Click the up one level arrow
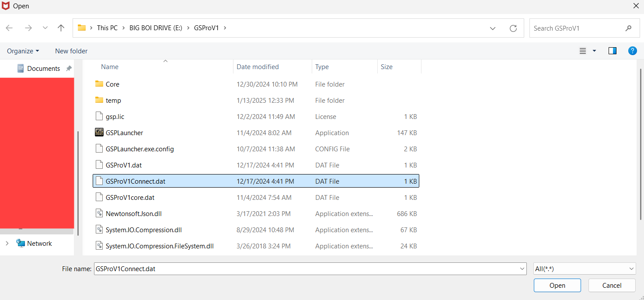The height and width of the screenshot is (300, 644). pyautogui.click(x=61, y=28)
